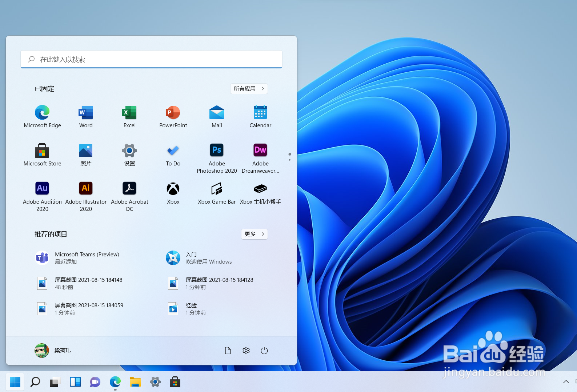The width and height of the screenshot is (577, 392).
Task: Open Teams Chat on taskbar
Action: tap(95, 382)
